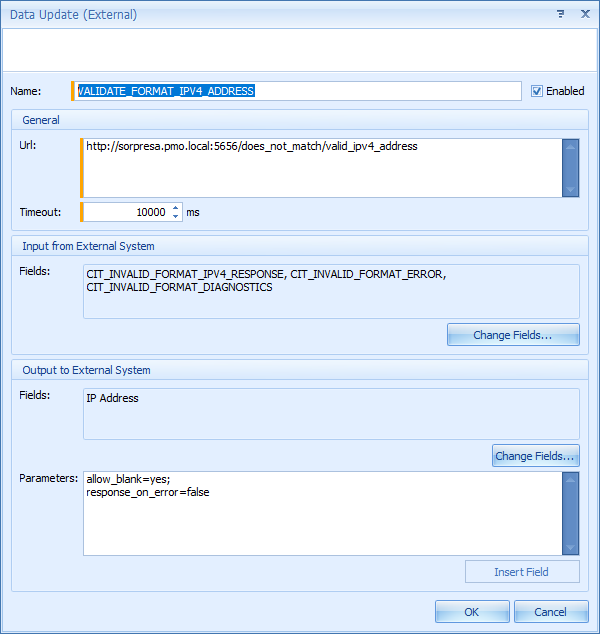Confirm the dialog with OK
The image size is (600, 634).
coord(472,612)
